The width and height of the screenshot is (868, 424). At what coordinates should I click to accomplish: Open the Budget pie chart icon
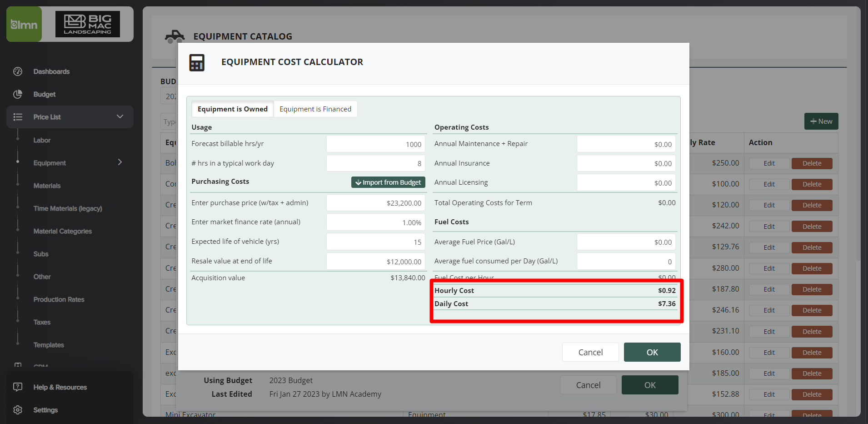click(18, 94)
